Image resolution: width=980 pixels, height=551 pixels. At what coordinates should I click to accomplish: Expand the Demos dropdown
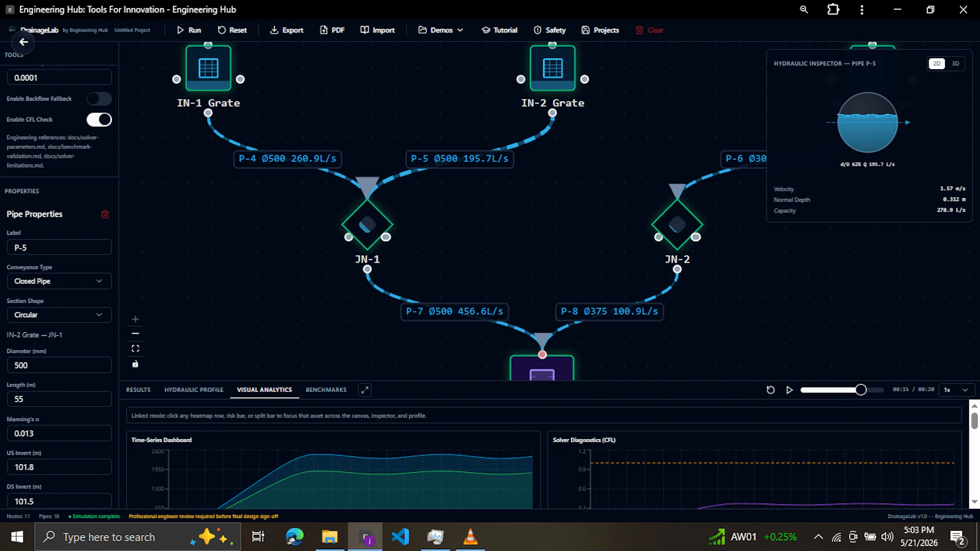[440, 30]
